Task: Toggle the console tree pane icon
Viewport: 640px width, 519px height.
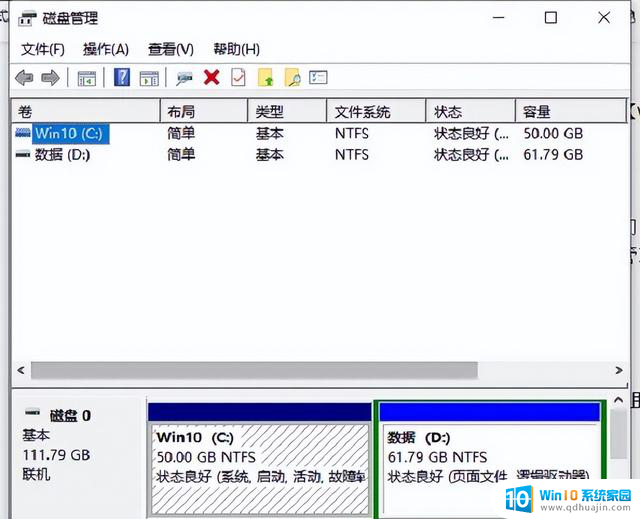Action: 87,78
